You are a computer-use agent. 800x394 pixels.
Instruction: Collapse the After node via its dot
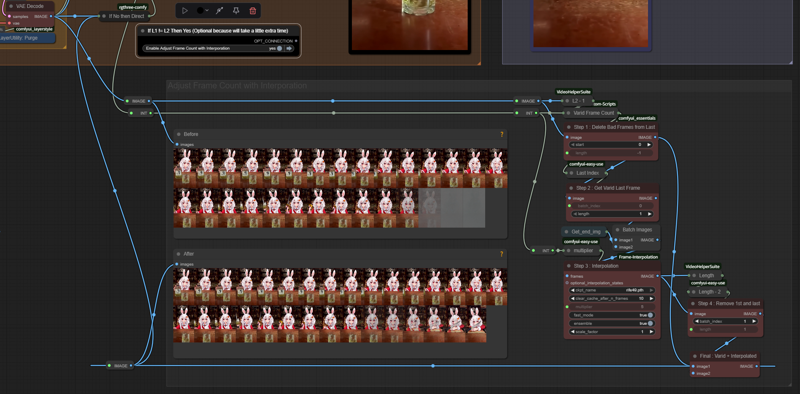179,254
